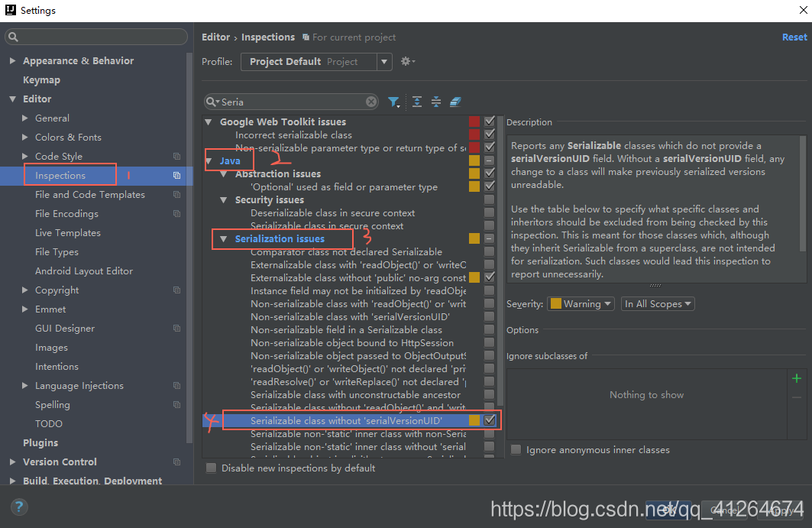
Task: Click the help question mark icon
Action: 19,507
